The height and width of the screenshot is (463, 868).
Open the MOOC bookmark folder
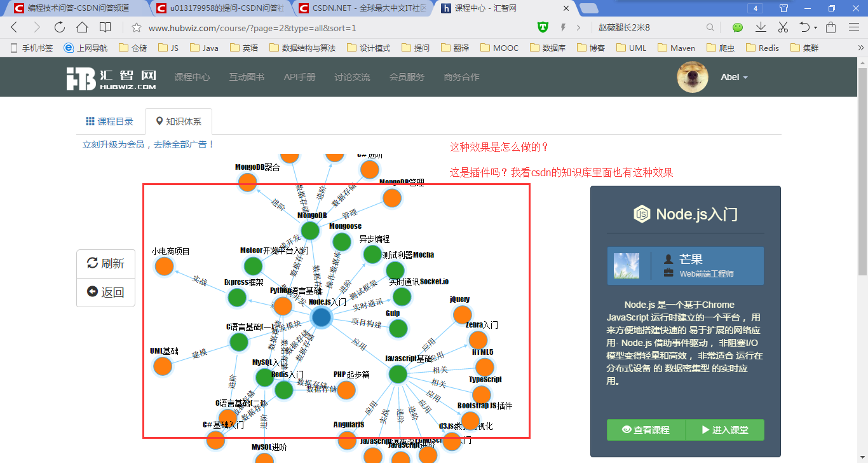point(499,48)
